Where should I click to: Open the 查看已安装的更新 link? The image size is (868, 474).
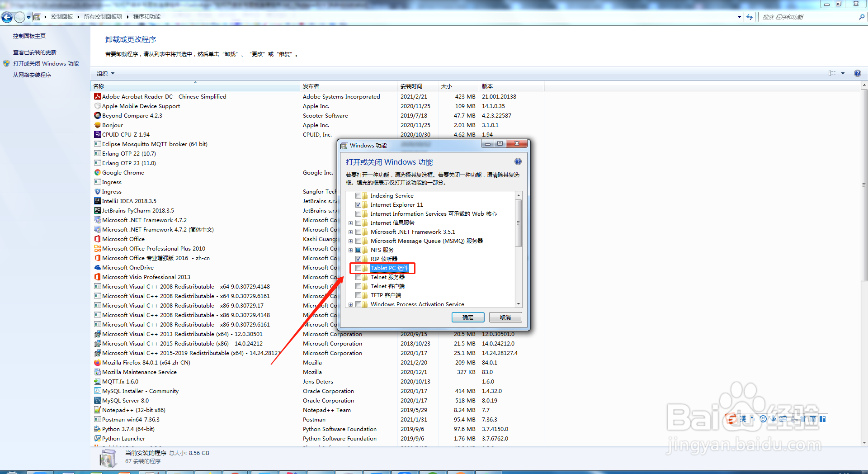[35, 52]
